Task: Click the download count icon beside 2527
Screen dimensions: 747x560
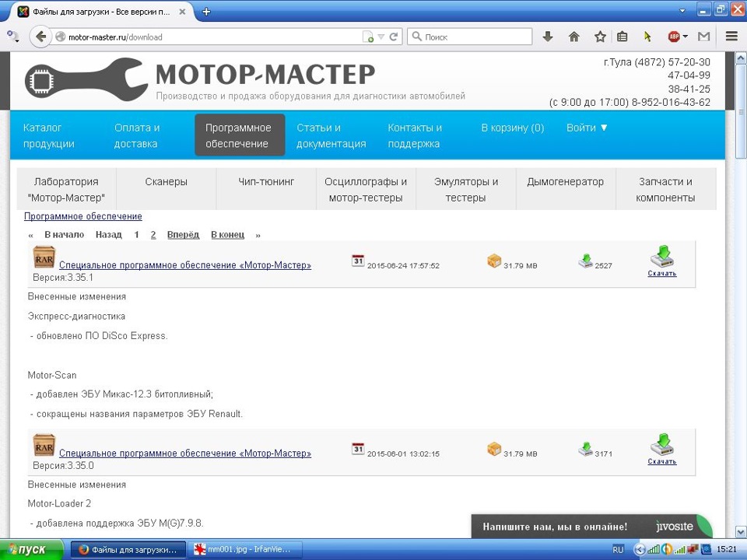Action: coord(585,261)
